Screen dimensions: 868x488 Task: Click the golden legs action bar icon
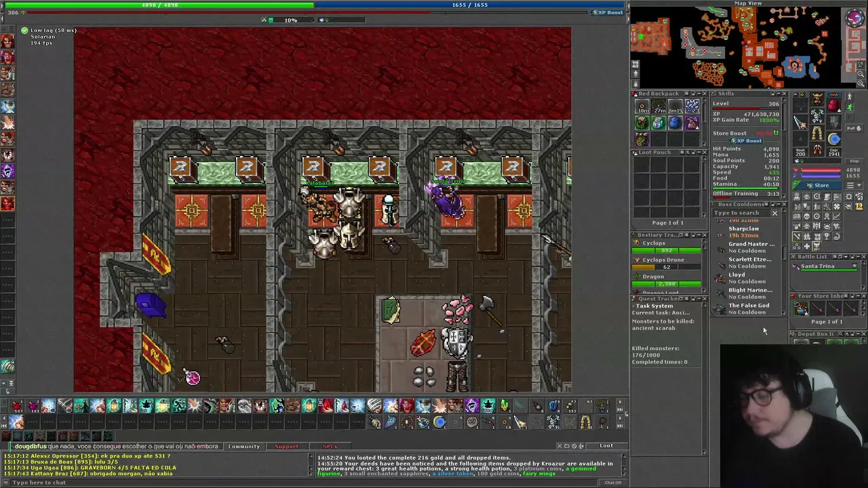tap(586, 423)
